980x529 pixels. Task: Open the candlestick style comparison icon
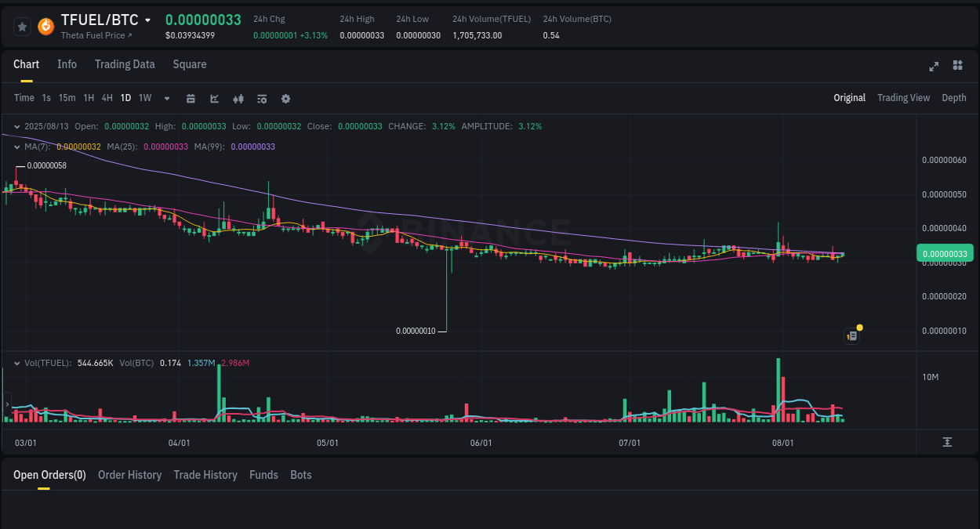(238, 98)
